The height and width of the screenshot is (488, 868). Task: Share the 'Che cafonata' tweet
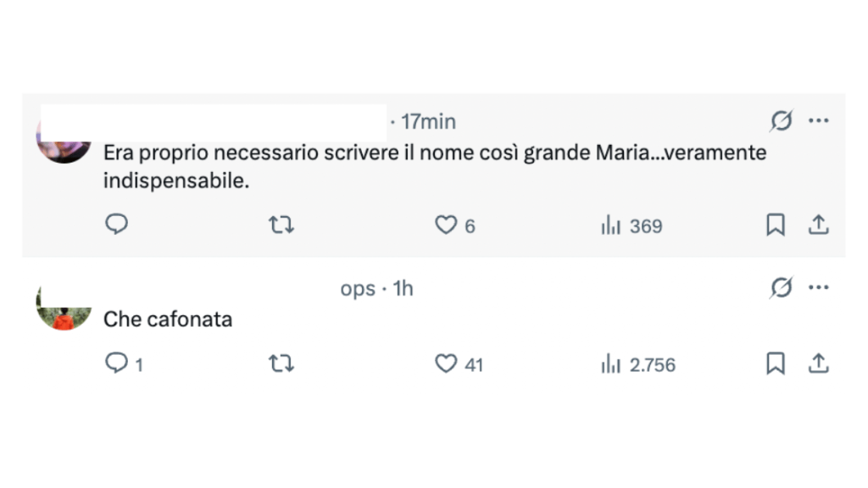click(818, 363)
